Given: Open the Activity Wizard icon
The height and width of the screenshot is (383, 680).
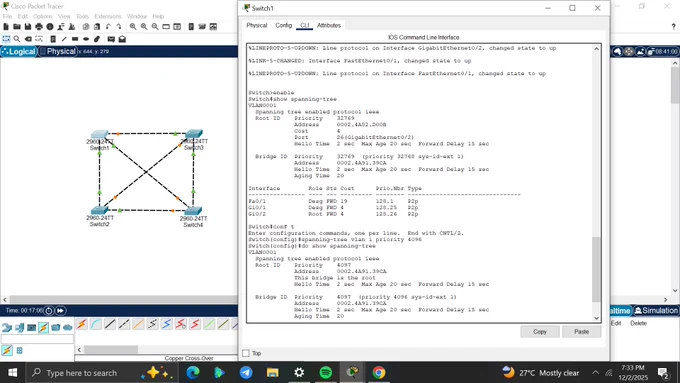Looking at the screenshot, I should (x=72, y=27).
